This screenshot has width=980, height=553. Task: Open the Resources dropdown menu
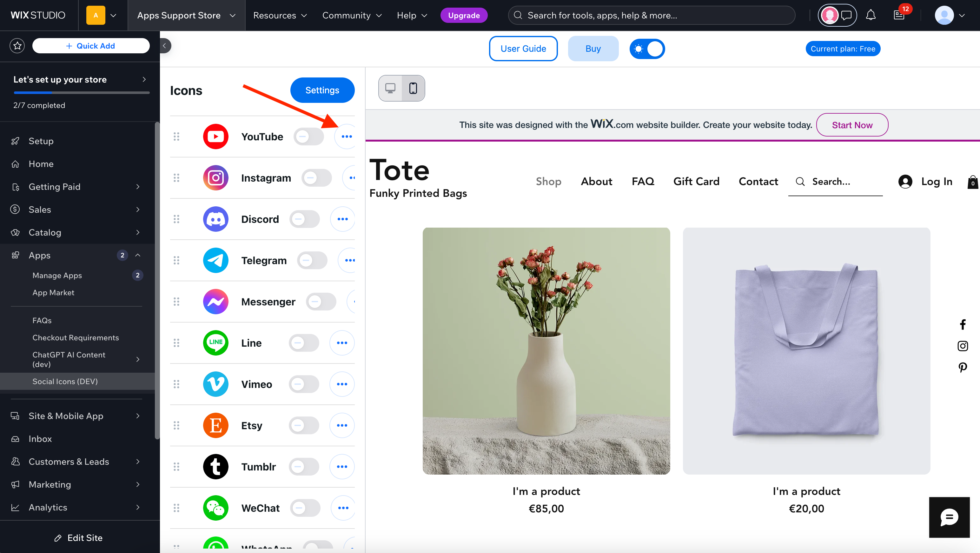coord(280,15)
